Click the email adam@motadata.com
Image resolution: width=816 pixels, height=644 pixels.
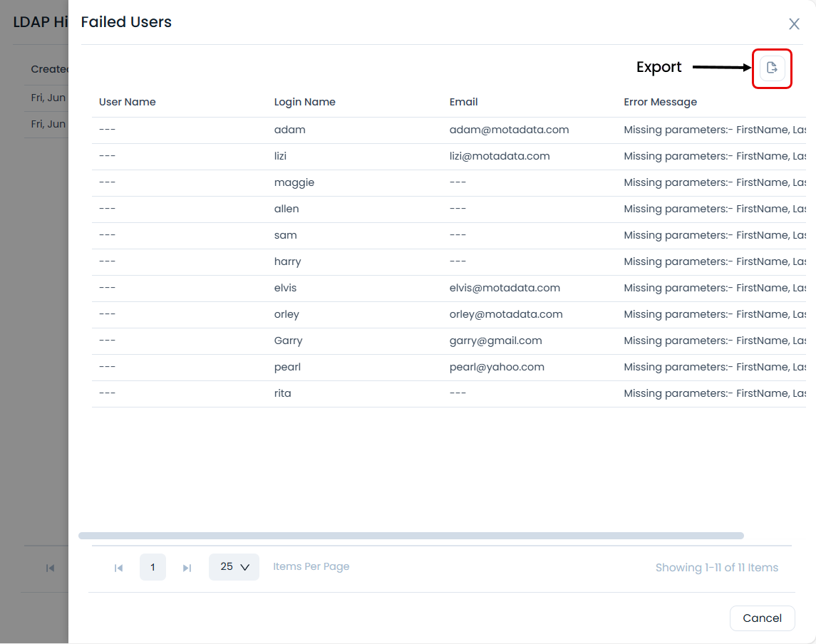509,130
